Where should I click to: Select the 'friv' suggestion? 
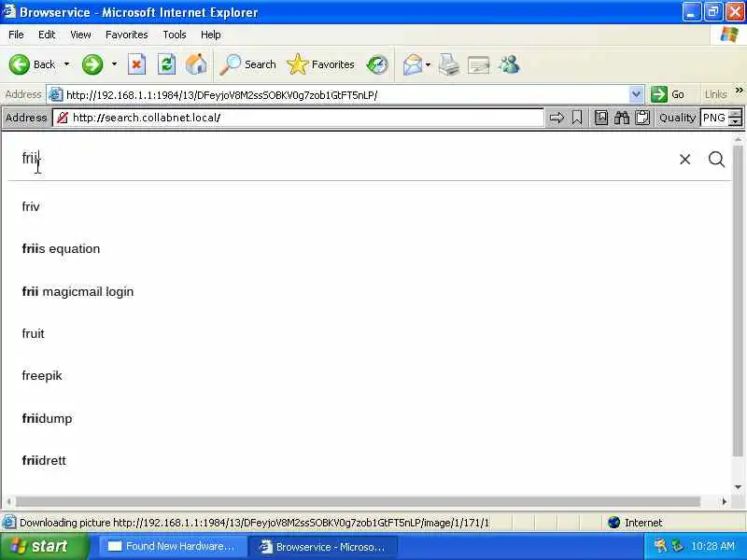click(31, 206)
